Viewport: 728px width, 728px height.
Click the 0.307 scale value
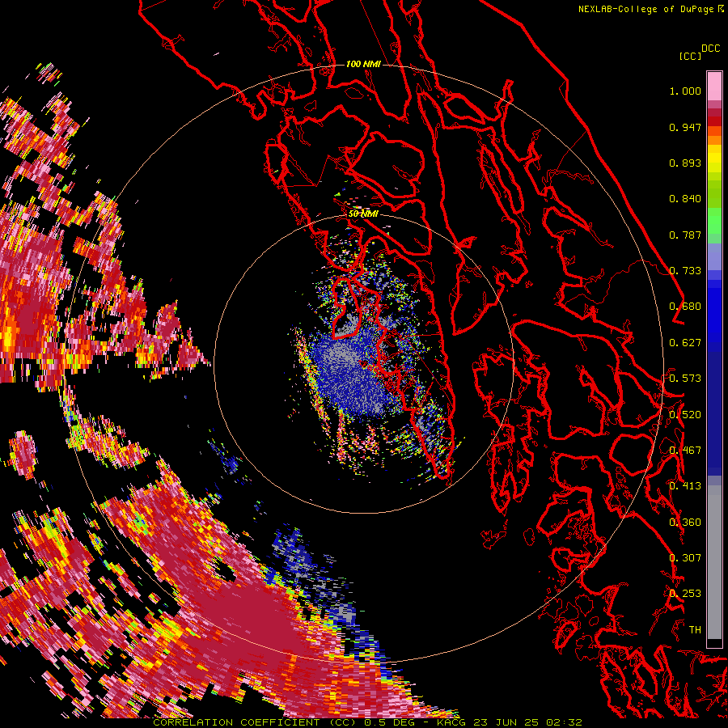685,558
